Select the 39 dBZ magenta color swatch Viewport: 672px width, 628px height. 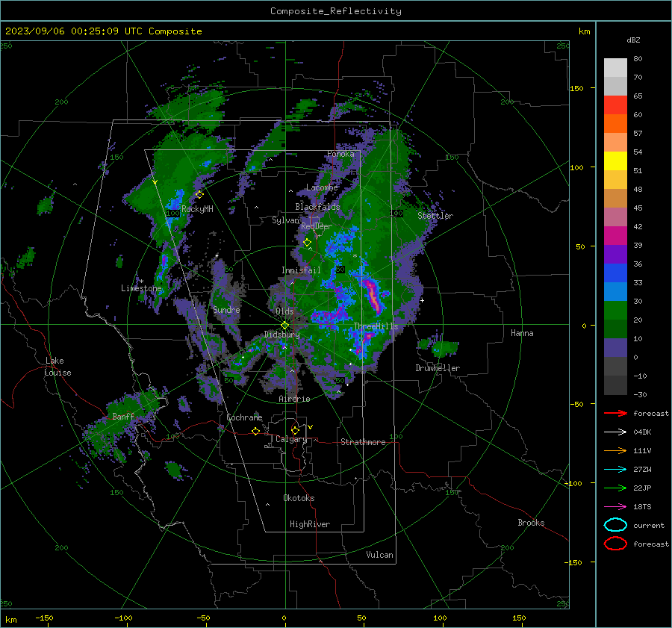tap(615, 235)
